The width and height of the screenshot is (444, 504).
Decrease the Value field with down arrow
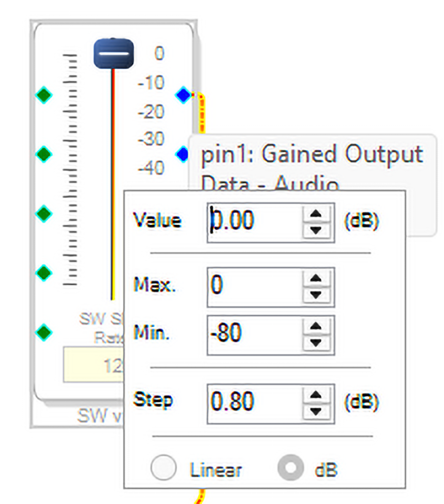[x=314, y=230]
